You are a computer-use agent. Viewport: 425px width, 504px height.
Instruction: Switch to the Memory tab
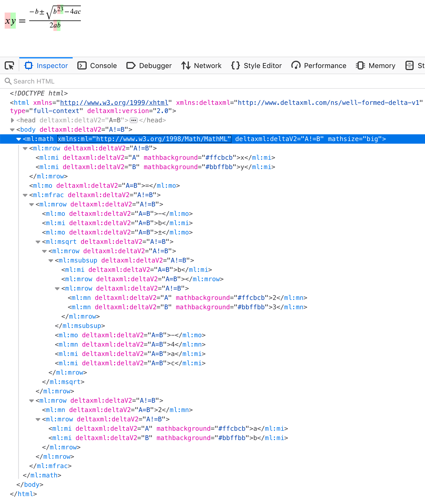[x=382, y=66]
